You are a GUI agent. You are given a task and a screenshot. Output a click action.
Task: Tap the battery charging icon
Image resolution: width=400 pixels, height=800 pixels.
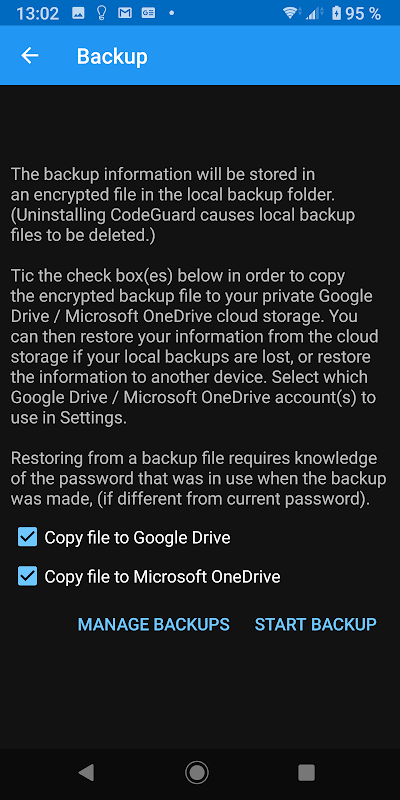coord(336,13)
